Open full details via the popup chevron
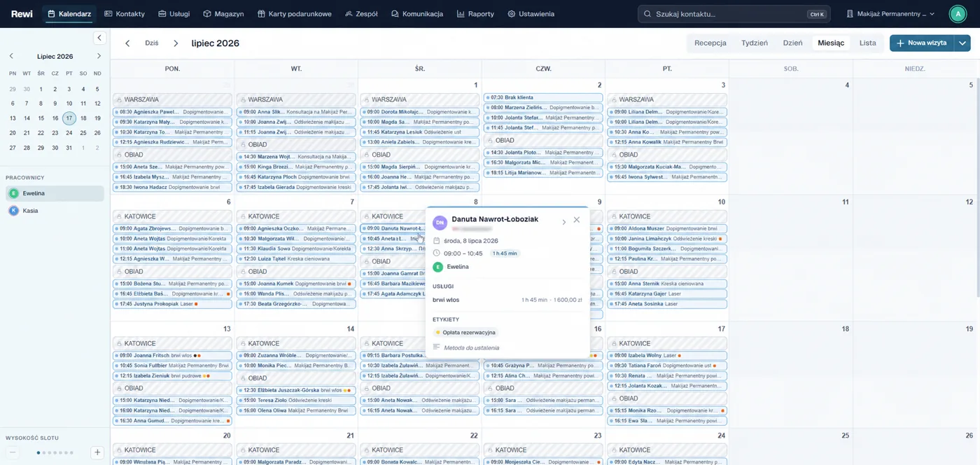 [563, 222]
